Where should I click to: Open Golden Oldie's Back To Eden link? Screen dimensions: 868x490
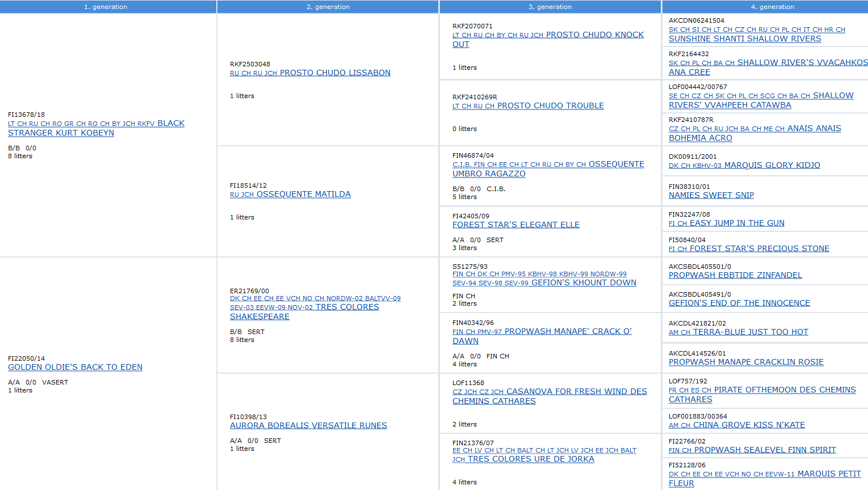(x=75, y=367)
